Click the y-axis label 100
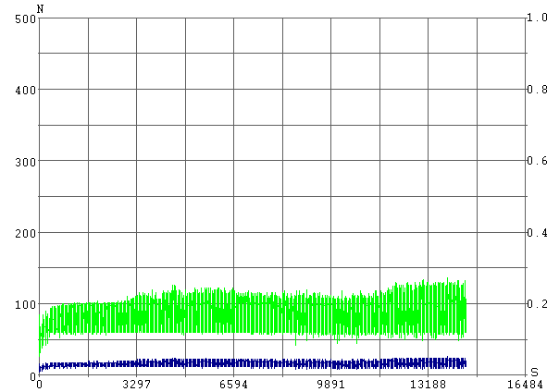This screenshot has height=392, width=547. 26,305
